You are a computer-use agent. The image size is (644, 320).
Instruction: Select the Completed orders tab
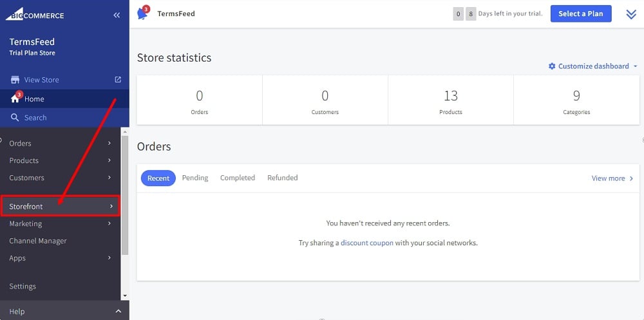238,178
